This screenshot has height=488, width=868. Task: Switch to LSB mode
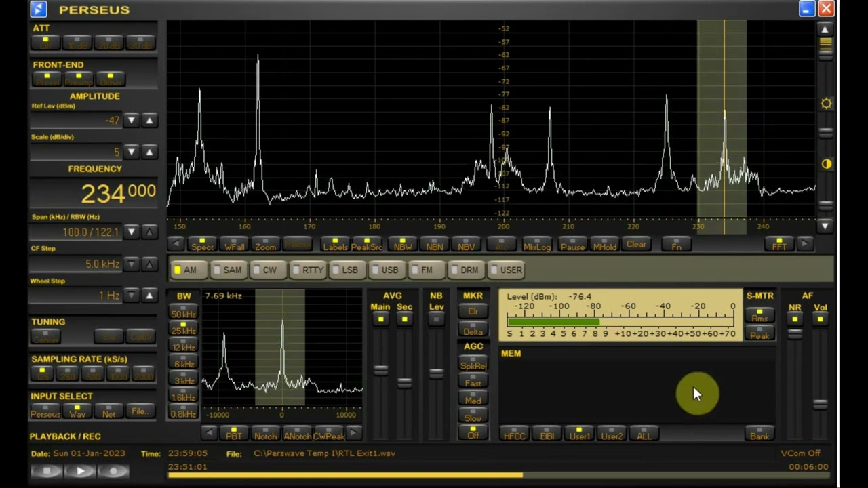[347, 270]
